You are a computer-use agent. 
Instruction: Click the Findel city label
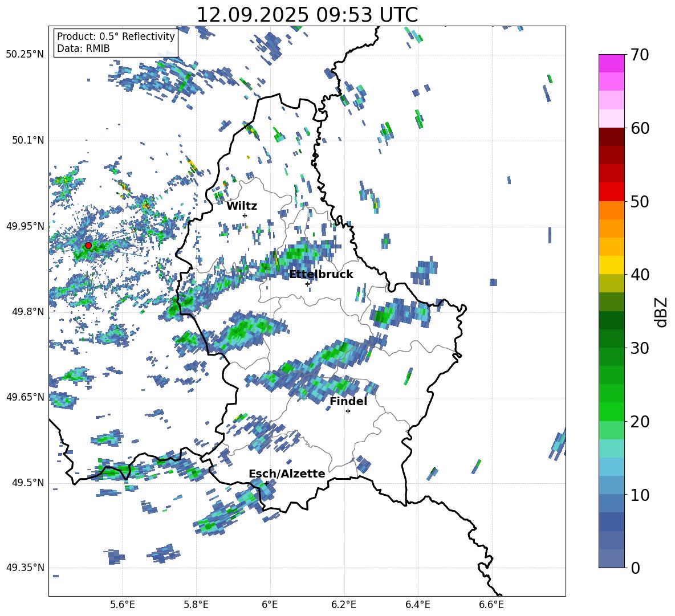348,401
